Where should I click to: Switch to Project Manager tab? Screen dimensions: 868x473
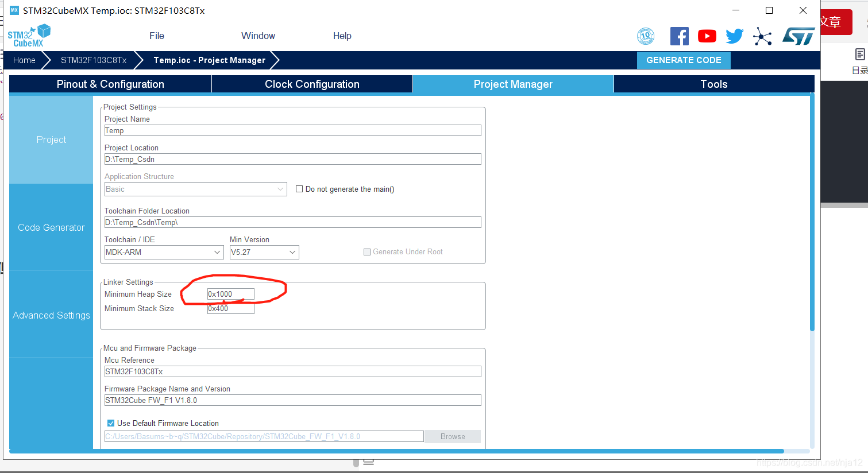click(x=513, y=84)
